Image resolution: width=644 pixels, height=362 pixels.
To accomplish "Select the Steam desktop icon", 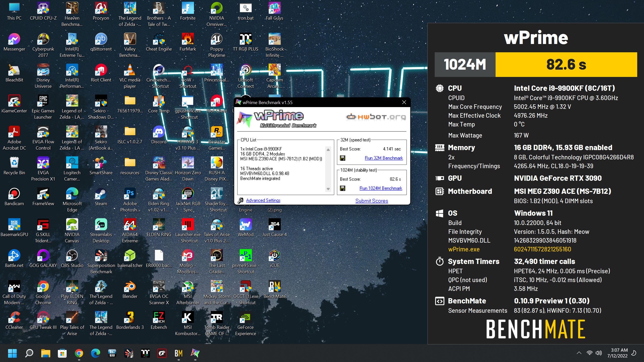I will pyautogui.click(x=101, y=197).
